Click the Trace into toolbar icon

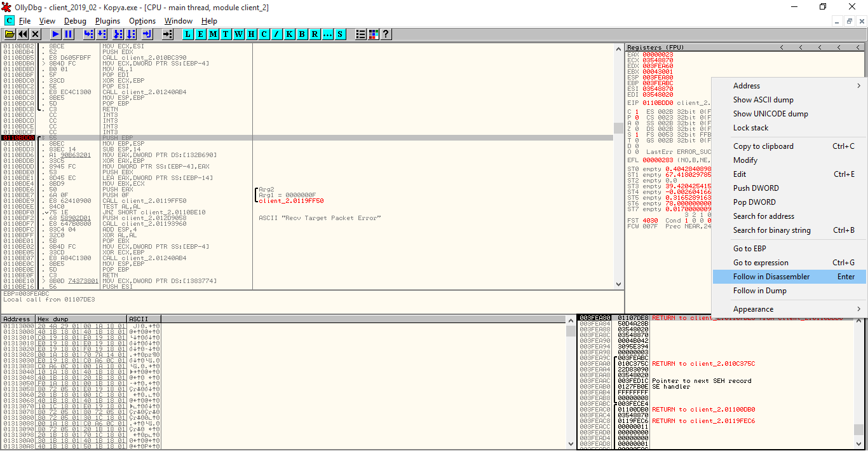(x=118, y=34)
